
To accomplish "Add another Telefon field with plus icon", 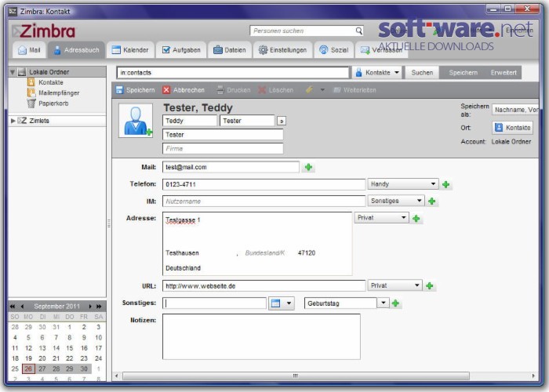I will click(445, 184).
